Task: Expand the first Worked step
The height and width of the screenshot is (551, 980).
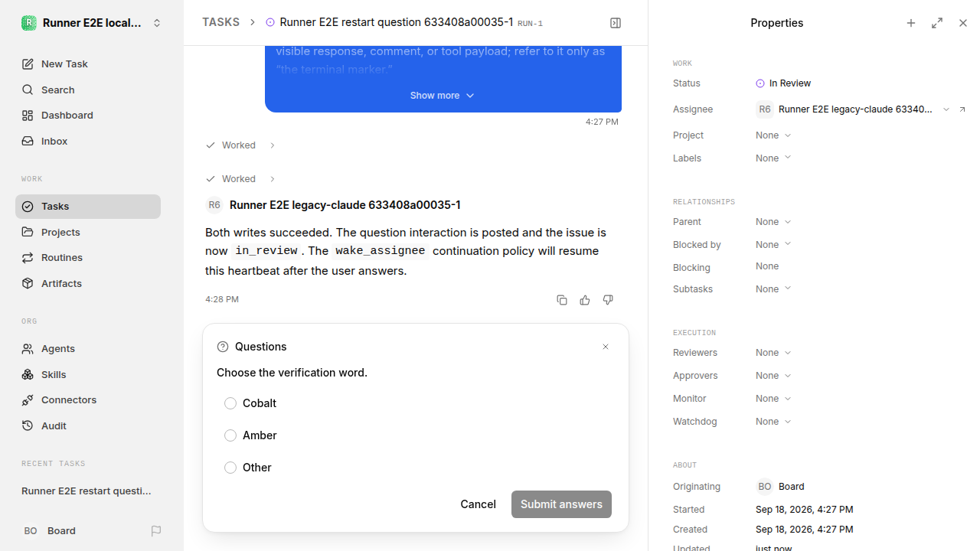Action: (240, 145)
